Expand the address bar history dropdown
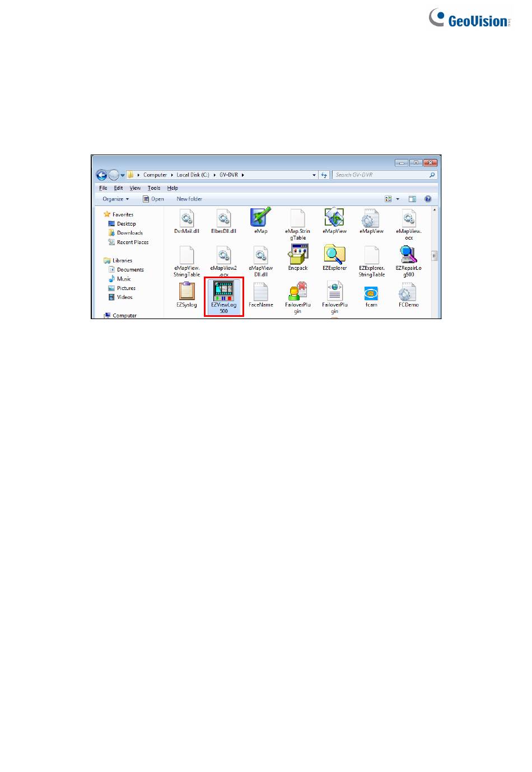The width and height of the screenshot is (532, 772). (x=314, y=175)
